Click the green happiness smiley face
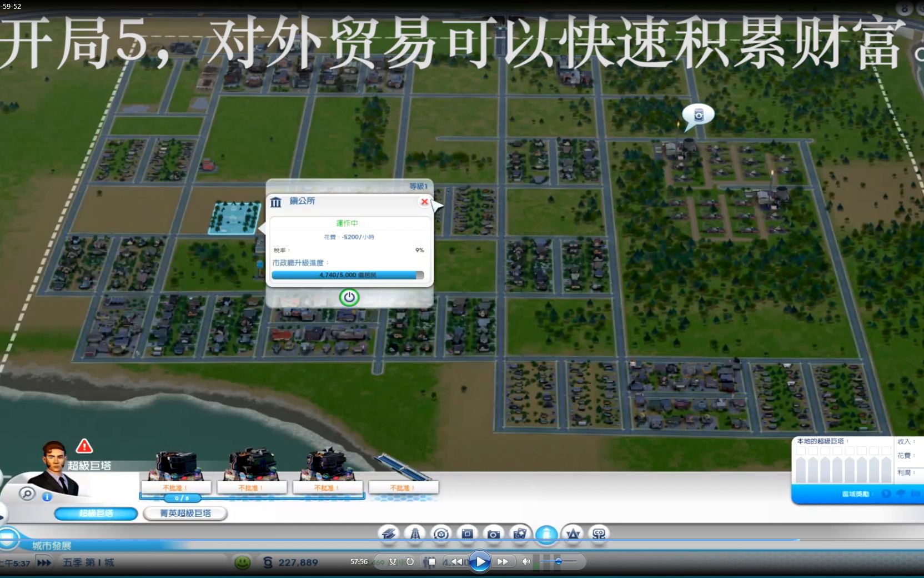Image resolution: width=924 pixels, height=578 pixels. pos(243,562)
